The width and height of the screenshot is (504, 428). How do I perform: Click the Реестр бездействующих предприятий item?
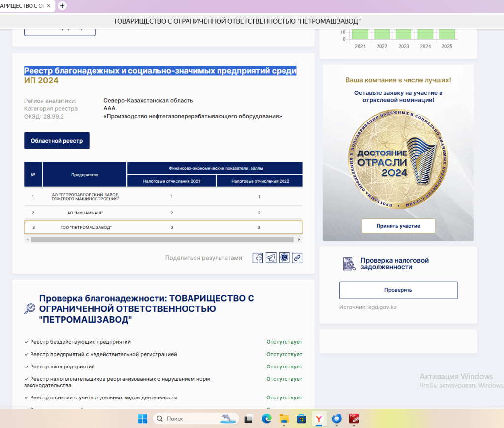coord(80,342)
